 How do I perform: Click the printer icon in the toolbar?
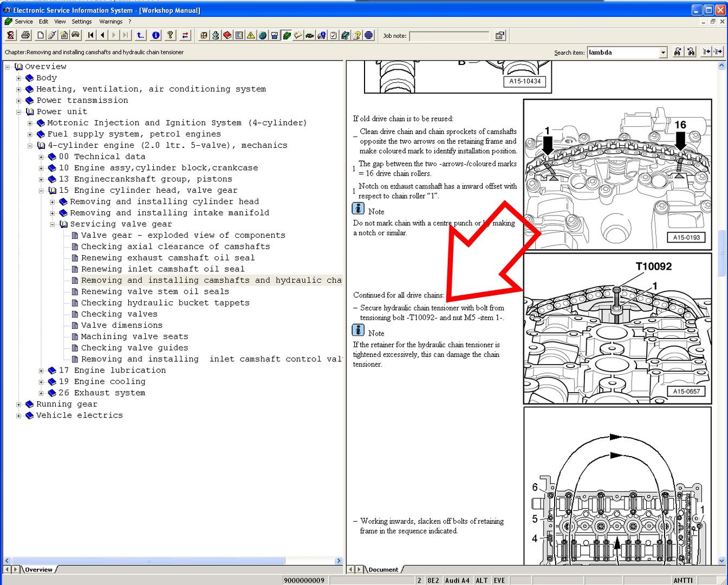pos(25,35)
